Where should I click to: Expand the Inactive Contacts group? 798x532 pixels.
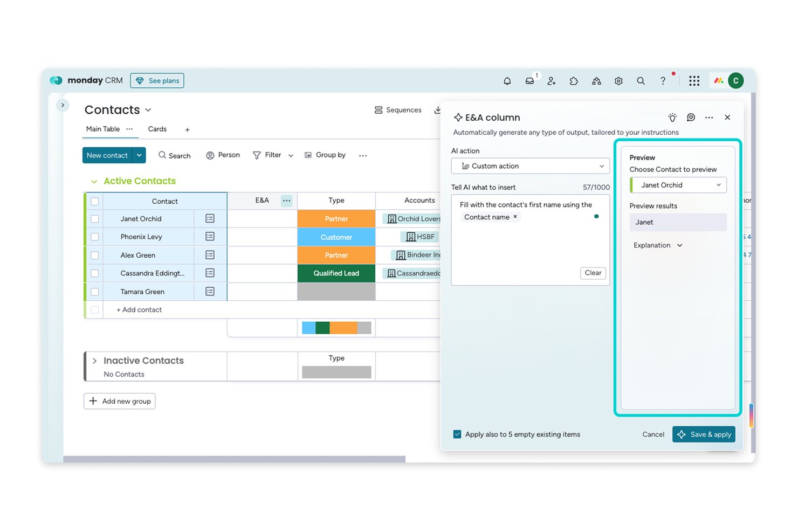[x=95, y=361]
